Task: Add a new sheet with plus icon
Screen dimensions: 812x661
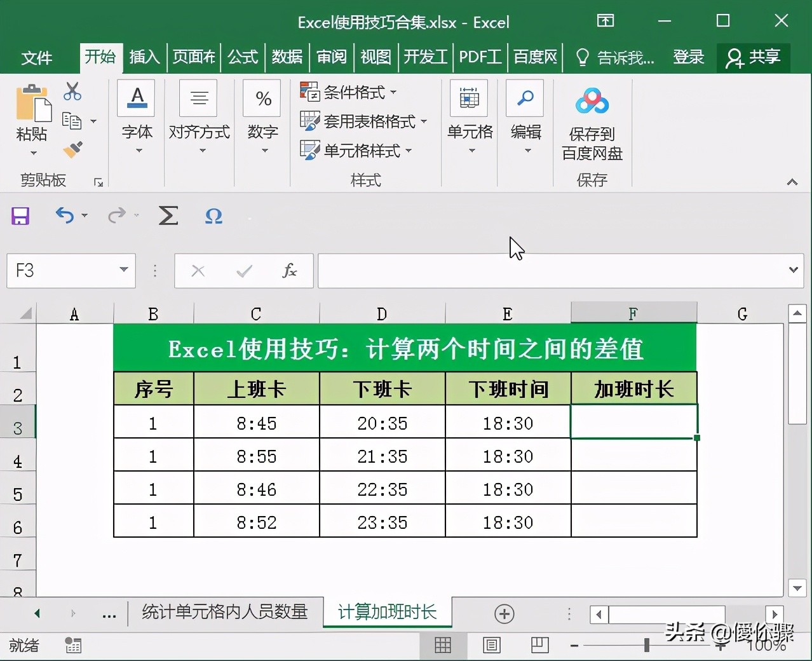Action: (504, 614)
